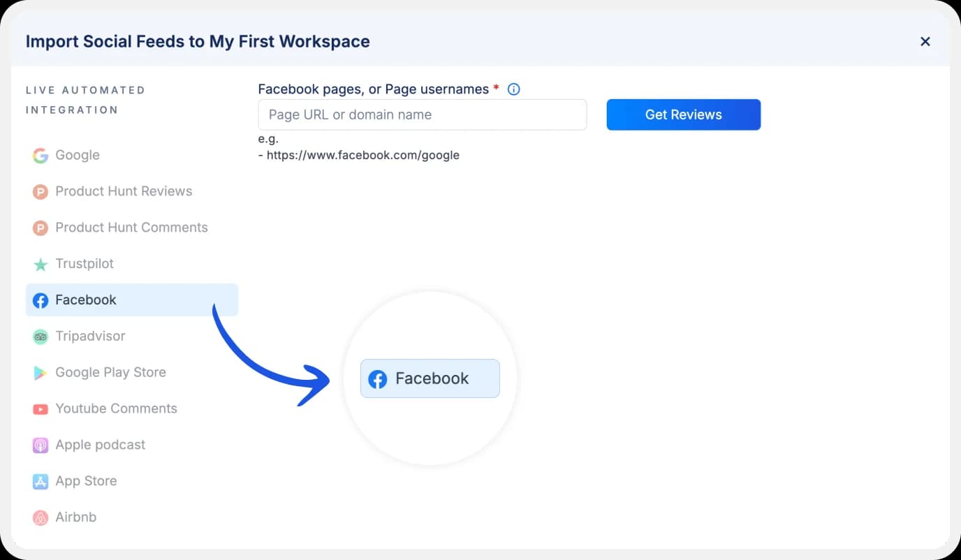The image size is (961, 560).
Task: Click the Tripadvisor owl icon
Action: pos(41,336)
